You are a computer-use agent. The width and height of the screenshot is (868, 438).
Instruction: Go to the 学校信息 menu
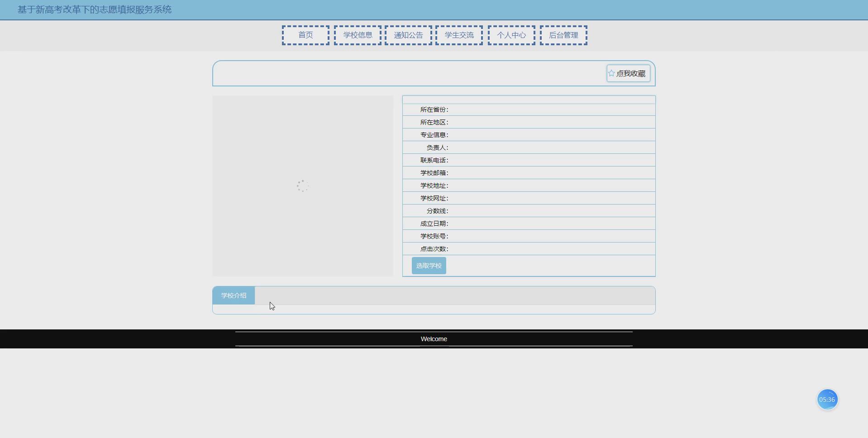pyautogui.click(x=358, y=35)
